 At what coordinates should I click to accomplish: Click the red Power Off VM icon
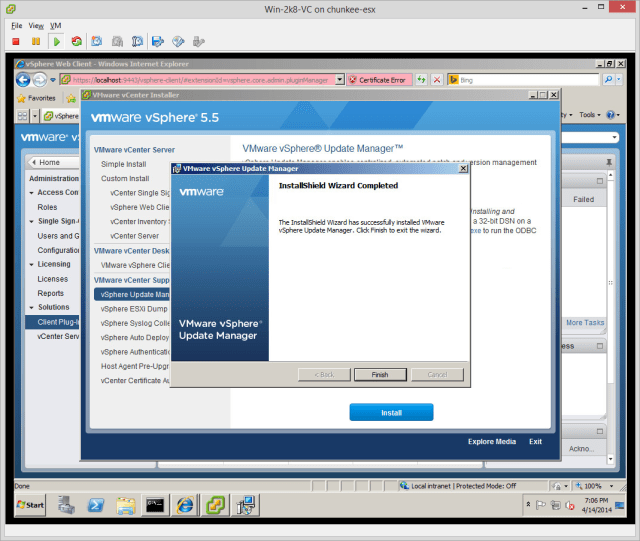pos(16,41)
